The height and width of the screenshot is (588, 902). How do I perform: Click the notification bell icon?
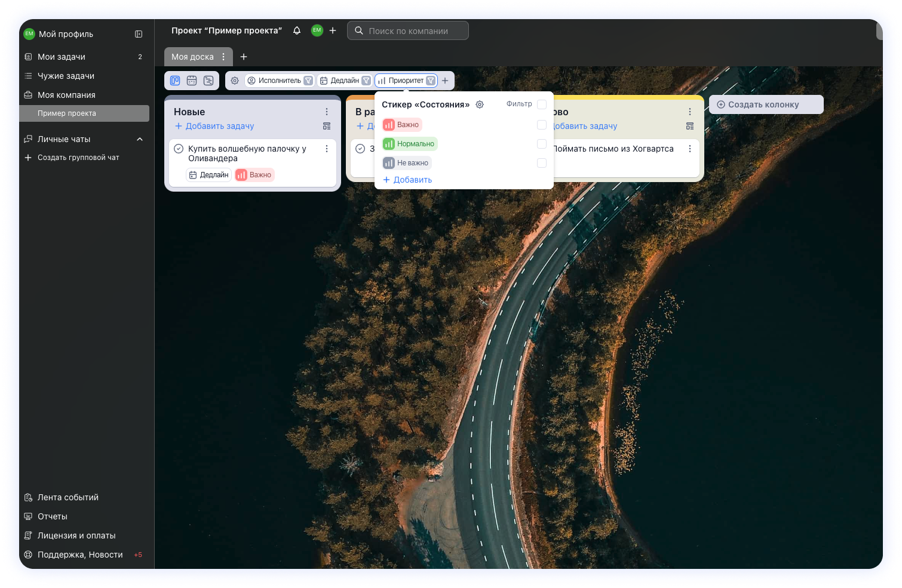click(297, 30)
